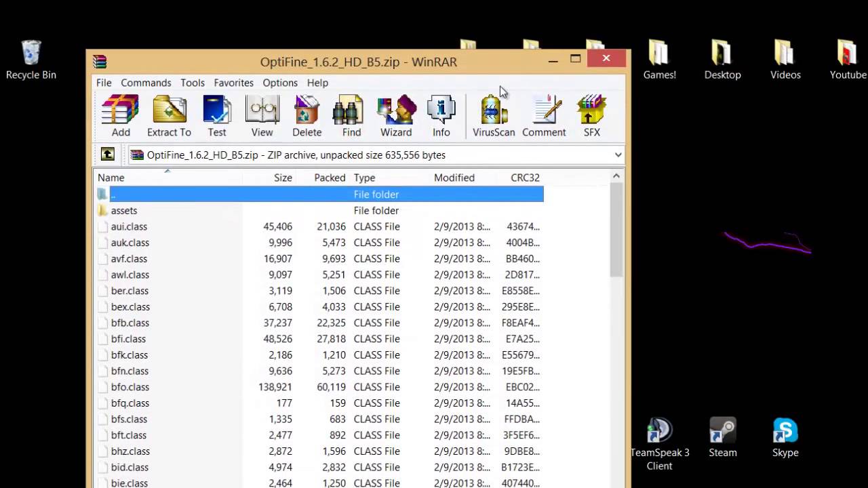Viewport: 868px width, 488px height.
Task: Sort by Packed column header
Action: (x=323, y=178)
